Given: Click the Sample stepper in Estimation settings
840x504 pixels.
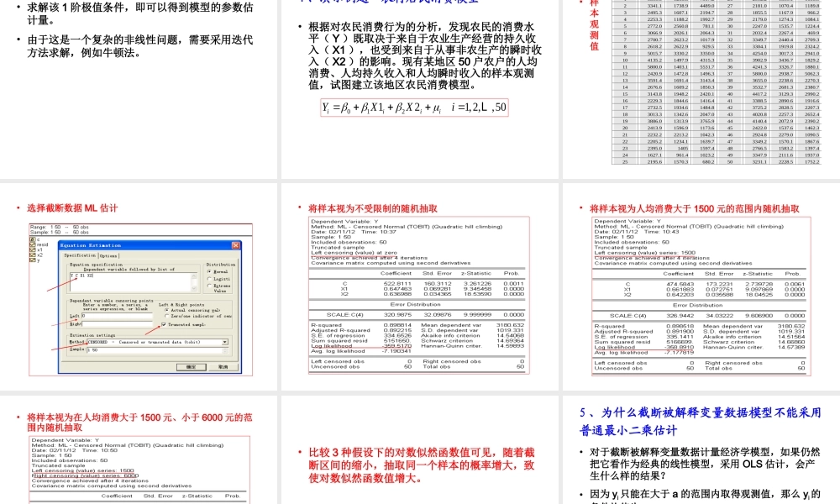Looking at the screenshot, I should click(225, 352).
